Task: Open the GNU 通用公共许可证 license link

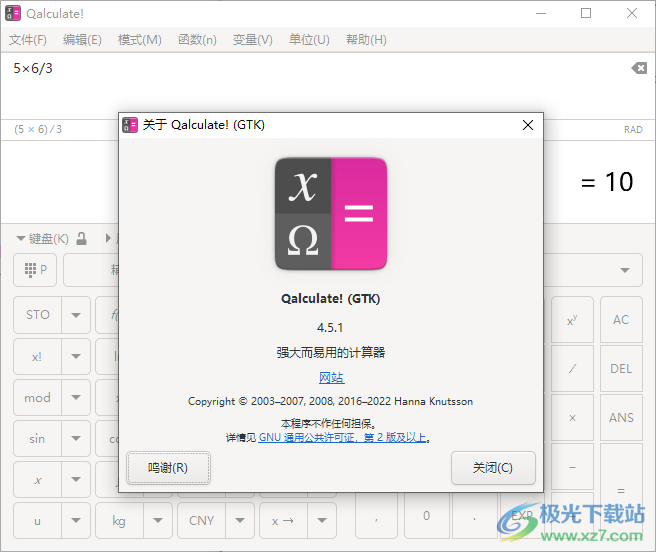Action: pos(342,438)
